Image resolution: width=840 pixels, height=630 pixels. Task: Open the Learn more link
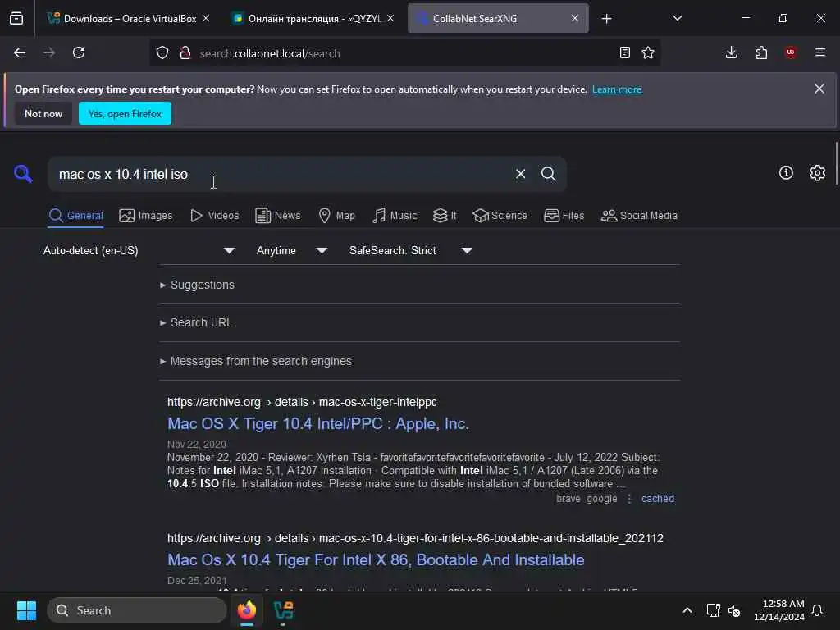pyautogui.click(x=617, y=89)
